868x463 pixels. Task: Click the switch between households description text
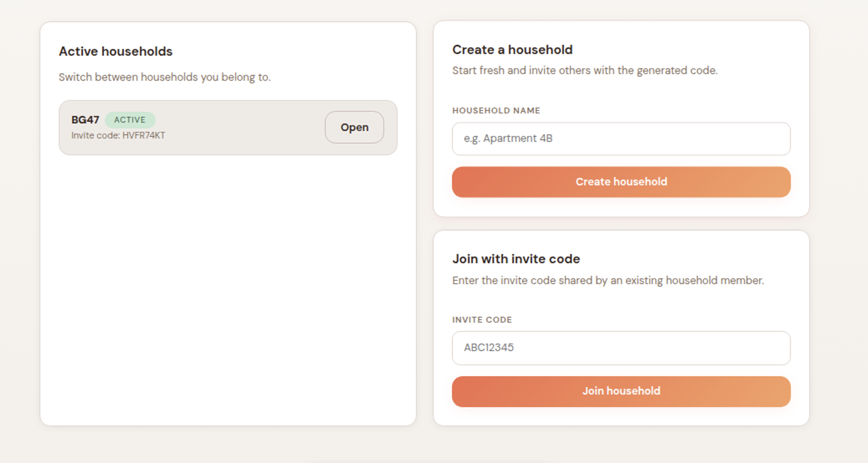165,77
